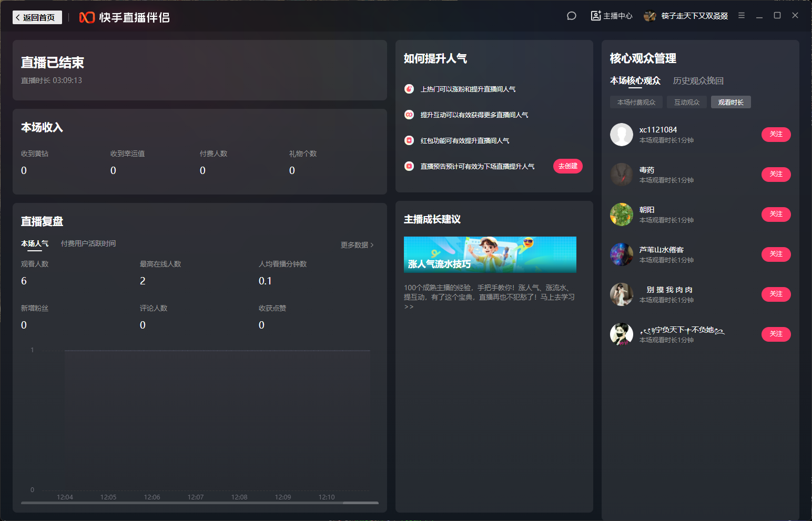
Task: Follow viewer 朝阳 with 关注
Action: point(776,214)
